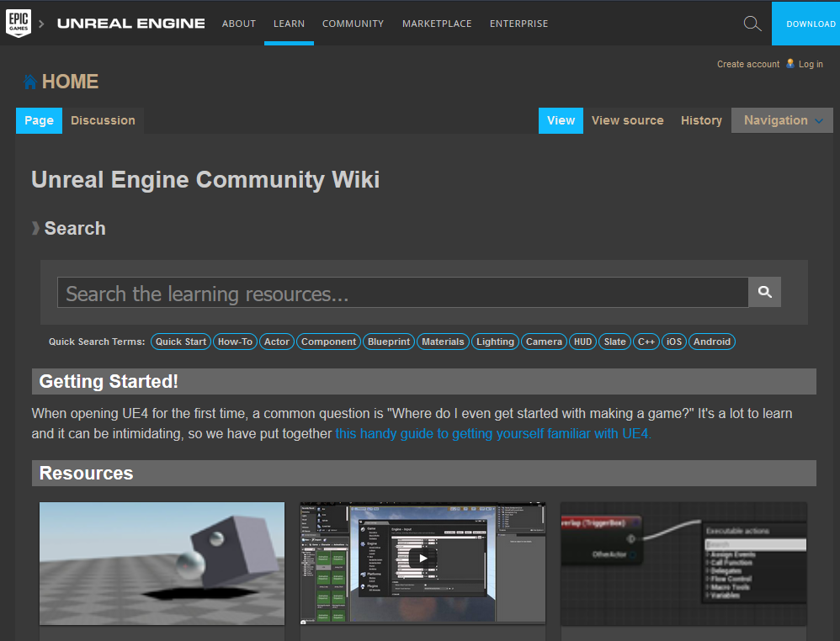
Task: Switch to the Discussion tab
Action: coord(103,120)
